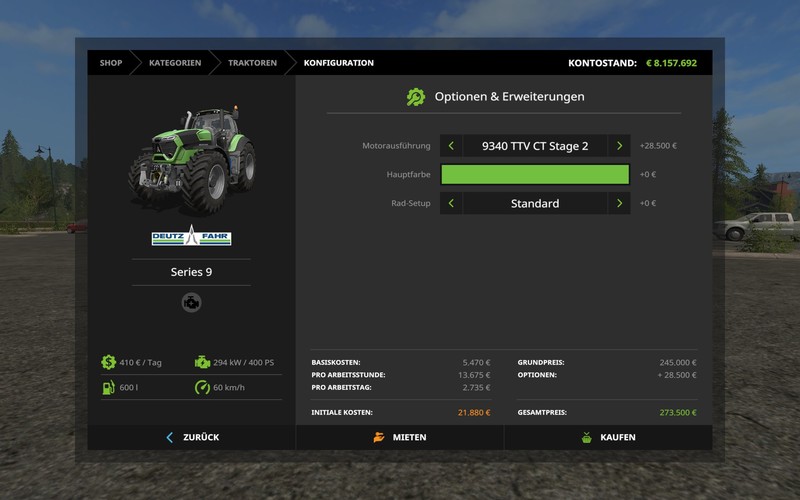Click the Deutz-Fahr brand logo
Screen dimensions: 800x500
[191, 237]
